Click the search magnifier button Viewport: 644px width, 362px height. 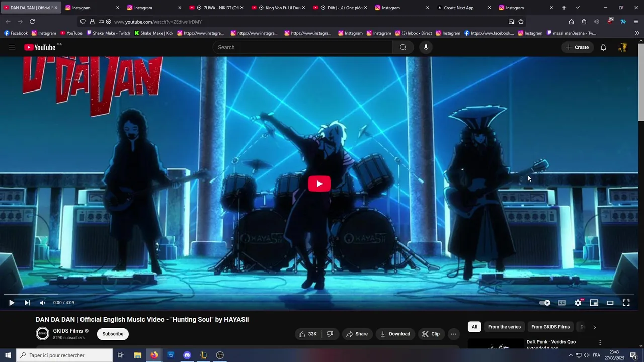pos(403,47)
